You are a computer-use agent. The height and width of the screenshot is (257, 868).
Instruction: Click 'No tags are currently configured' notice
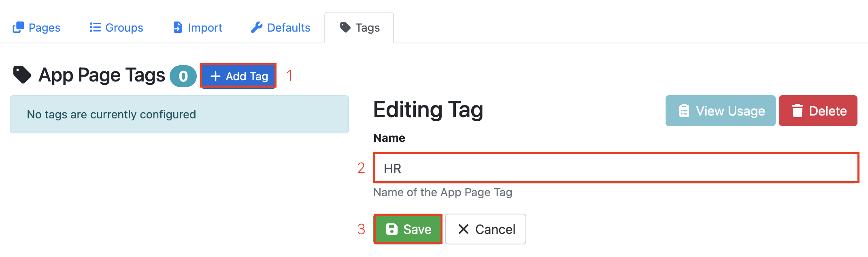click(179, 114)
